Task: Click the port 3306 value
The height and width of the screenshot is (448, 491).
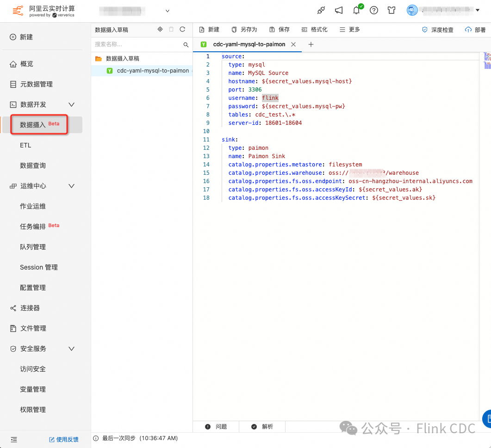Action: tap(255, 90)
